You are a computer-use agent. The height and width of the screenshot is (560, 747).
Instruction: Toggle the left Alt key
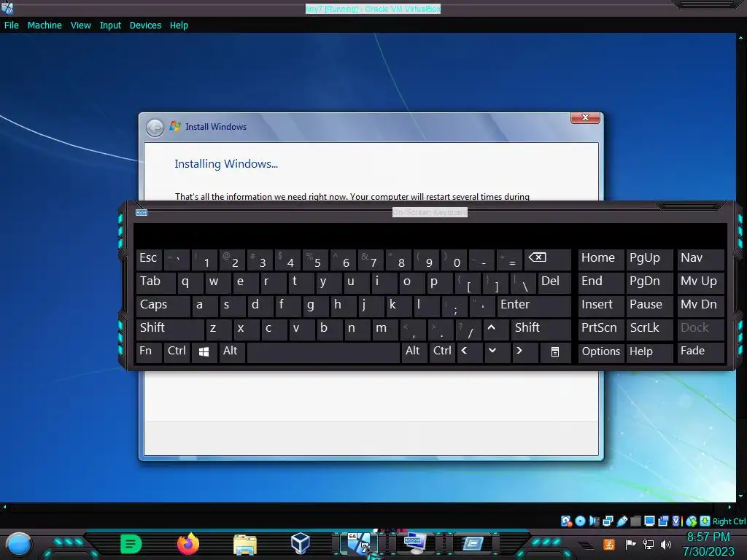(232, 352)
